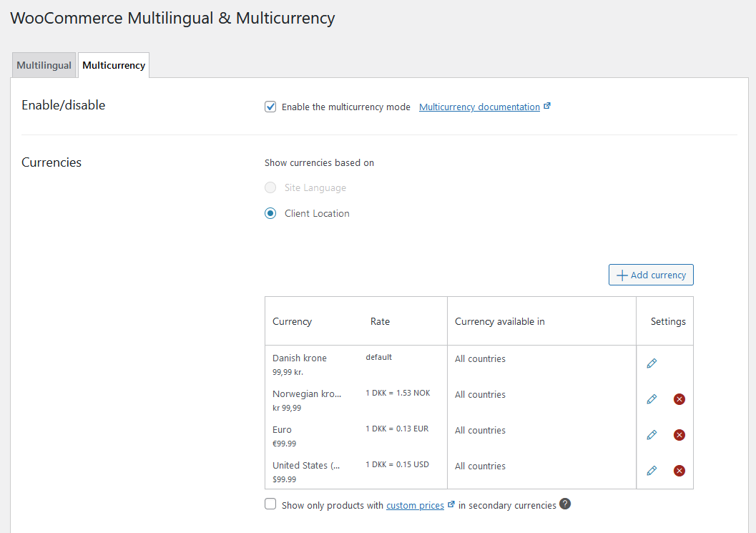The width and height of the screenshot is (756, 533).
Task: Open help tooltip for secondary currencies
Action: [x=565, y=504]
